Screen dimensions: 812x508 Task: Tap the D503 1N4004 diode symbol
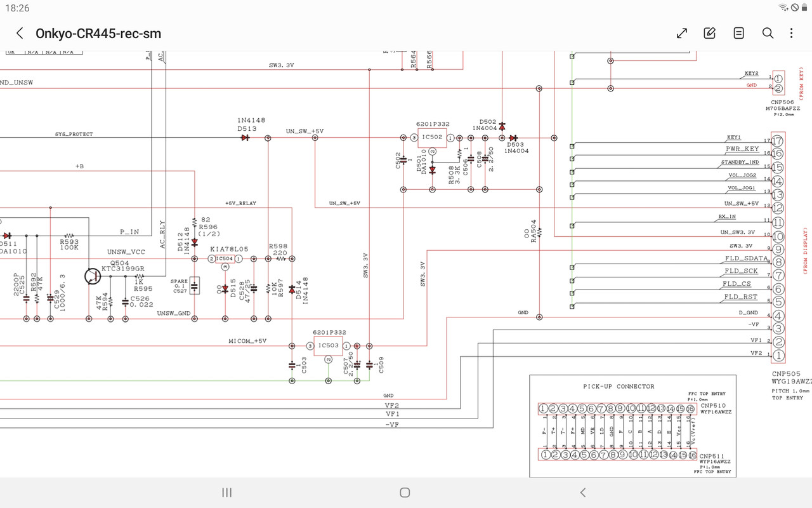point(513,138)
